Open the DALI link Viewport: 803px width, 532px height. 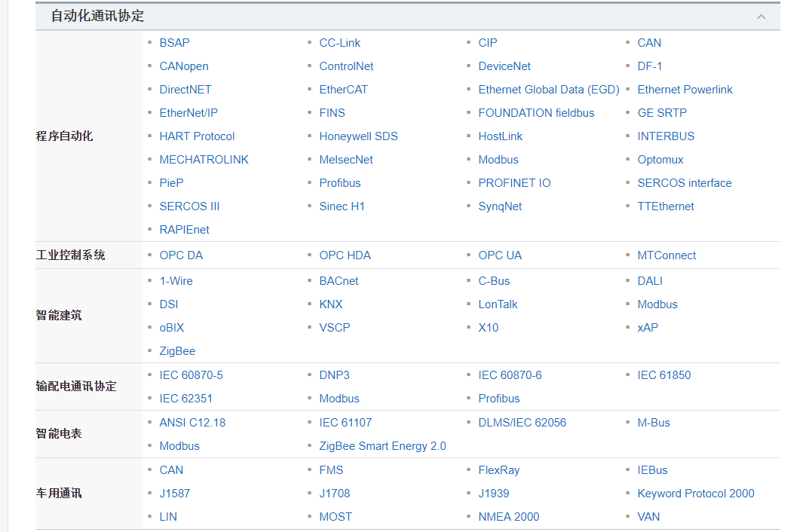click(x=650, y=281)
